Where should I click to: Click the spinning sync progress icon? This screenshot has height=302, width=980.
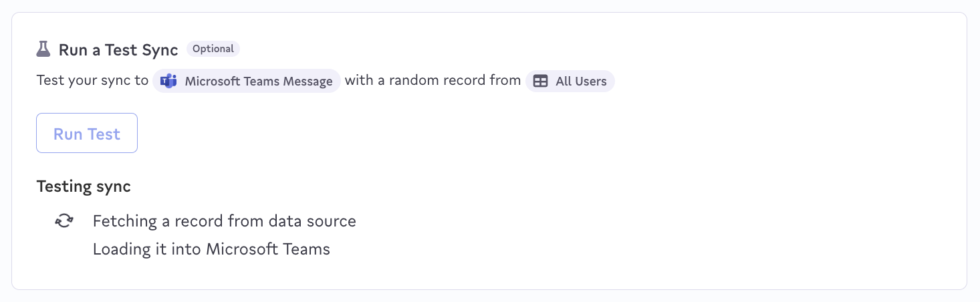64,221
